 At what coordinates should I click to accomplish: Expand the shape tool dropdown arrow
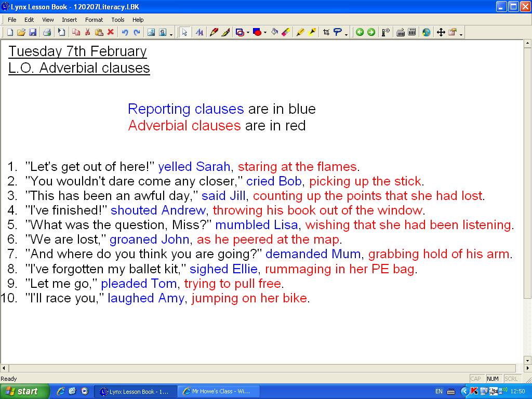pyautogui.click(x=248, y=32)
